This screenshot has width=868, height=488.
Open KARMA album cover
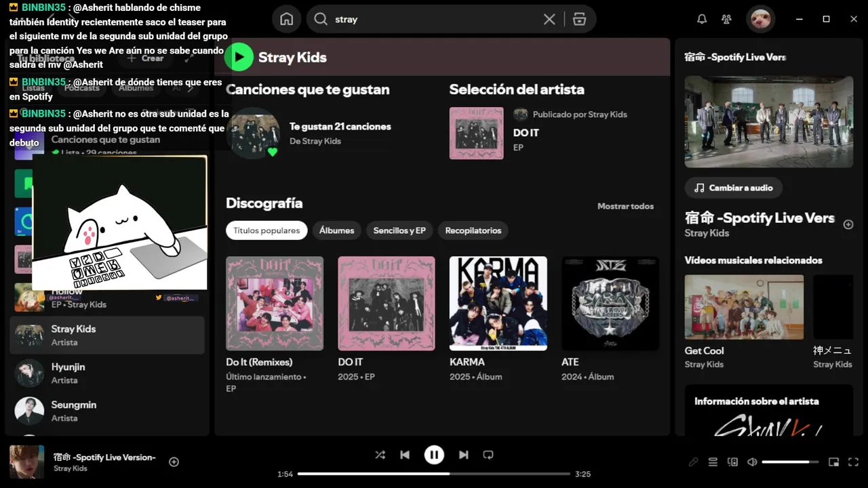pos(498,303)
